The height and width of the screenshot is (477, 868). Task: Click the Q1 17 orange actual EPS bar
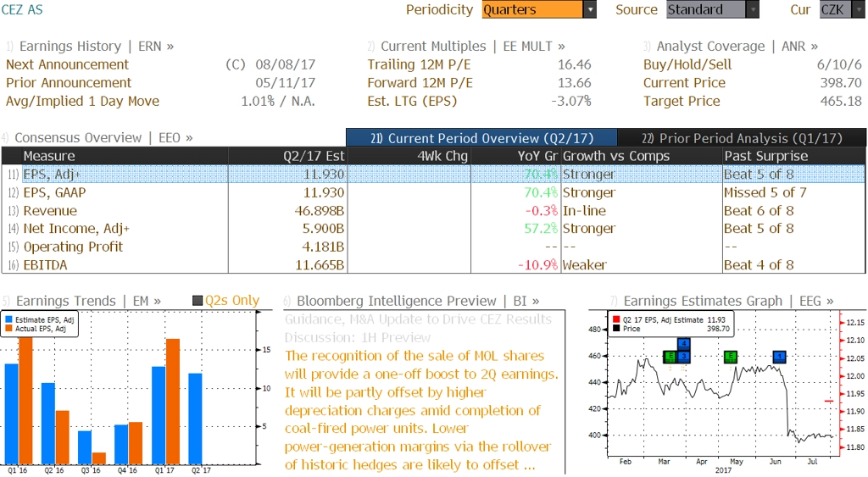click(173, 402)
